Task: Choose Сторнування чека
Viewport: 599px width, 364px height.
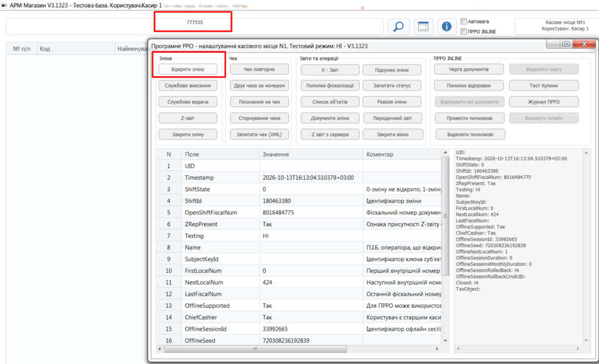Action: point(259,118)
